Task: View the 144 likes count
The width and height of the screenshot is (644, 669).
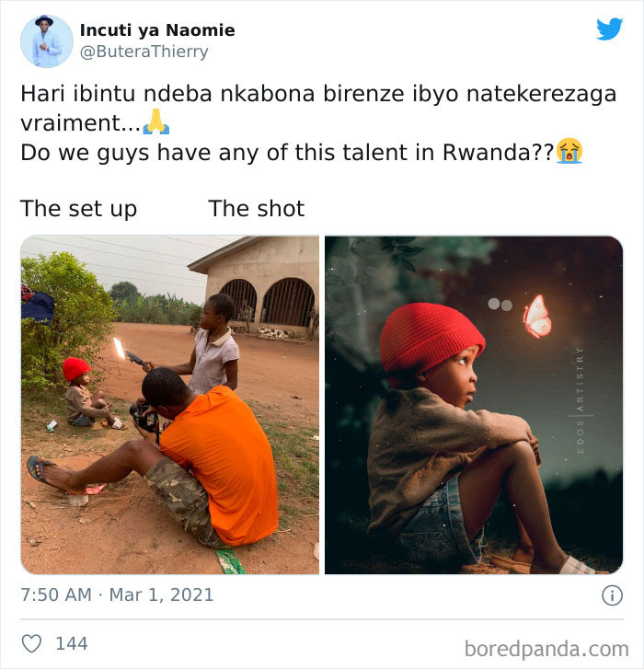Action: point(72,643)
